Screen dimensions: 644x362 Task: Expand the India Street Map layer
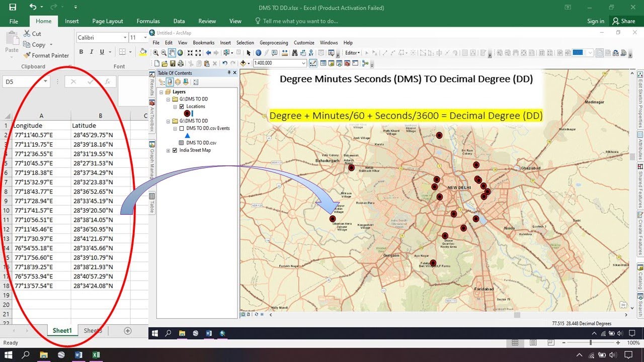click(x=168, y=150)
